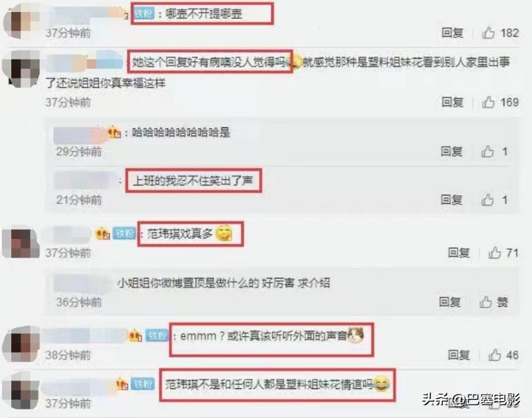
Task: Reply to the emmm 或许真该听听 comment
Action: 459,355
